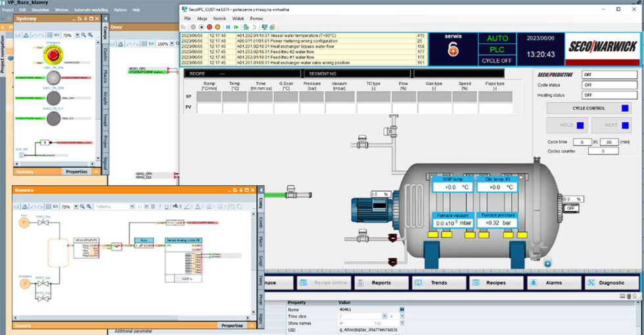Toggle italic in Komora toolbar

coord(160,206)
